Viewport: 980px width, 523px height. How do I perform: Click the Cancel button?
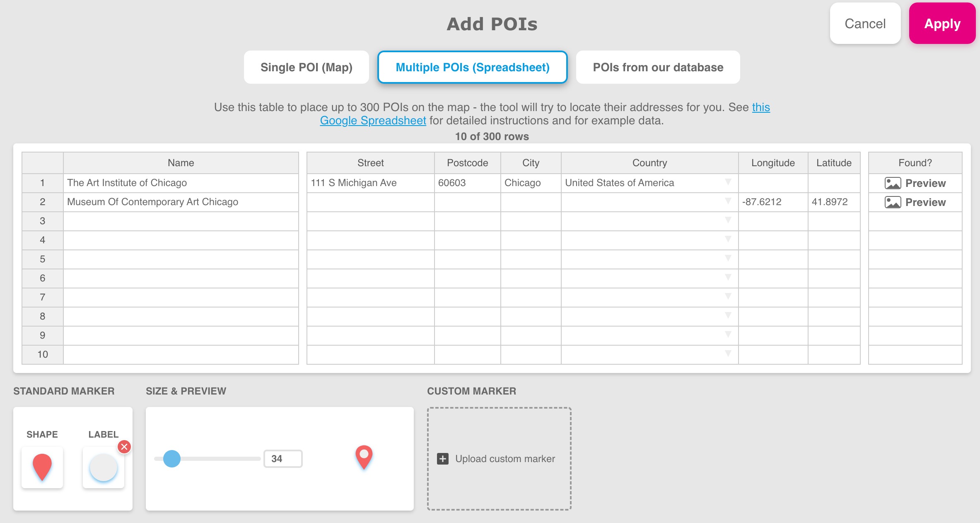[x=865, y=24]
